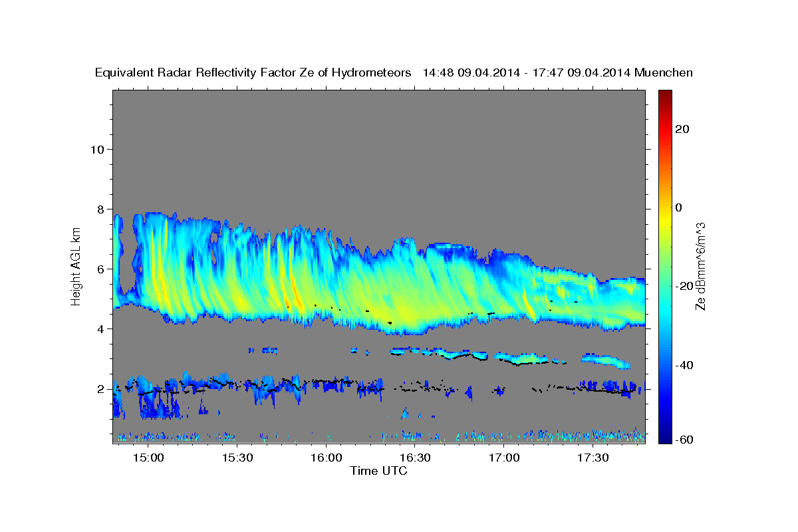
Task: Click the "Ze dBmm^6/m^3" colorbar label
Action: tap(700, 266)
